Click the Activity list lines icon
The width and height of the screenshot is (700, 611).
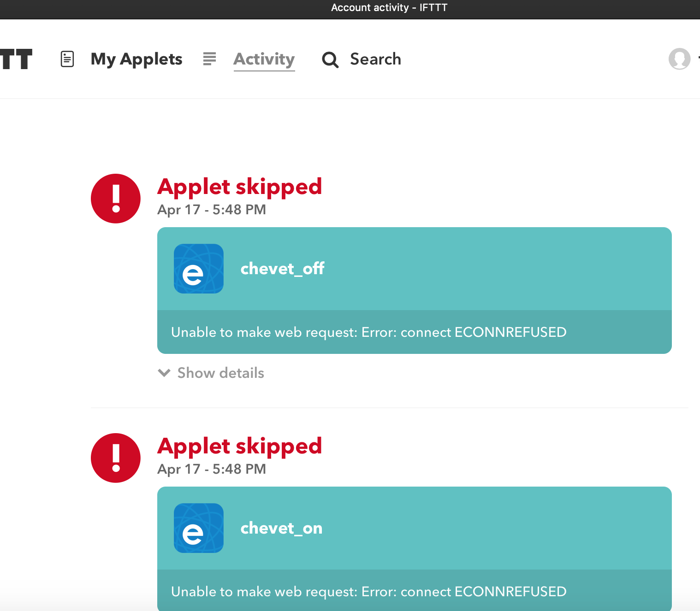click(209, 59)
